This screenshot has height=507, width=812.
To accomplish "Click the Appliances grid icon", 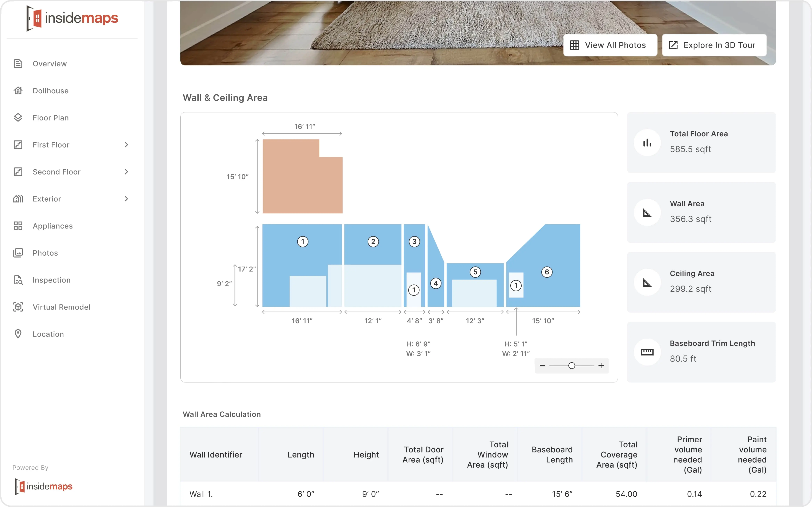I will pyautogui.click(x=18, y=226).
